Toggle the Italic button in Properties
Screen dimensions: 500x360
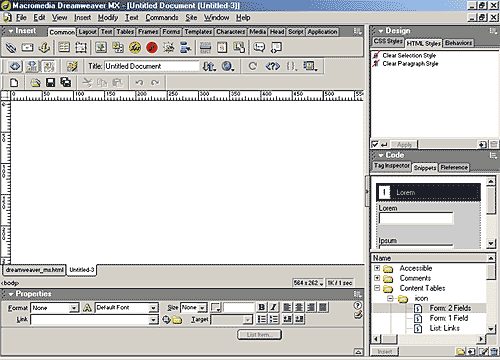pos(274,307)
